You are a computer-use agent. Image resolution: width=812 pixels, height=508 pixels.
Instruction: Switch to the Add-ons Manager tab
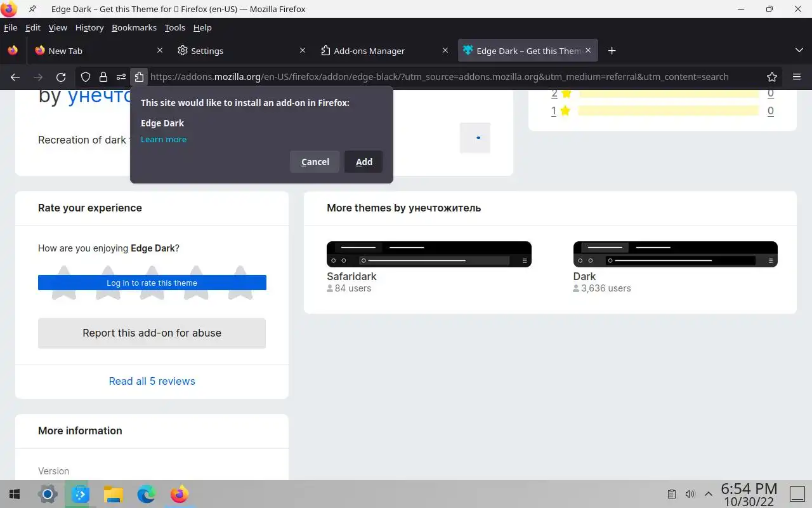(384, 51)
